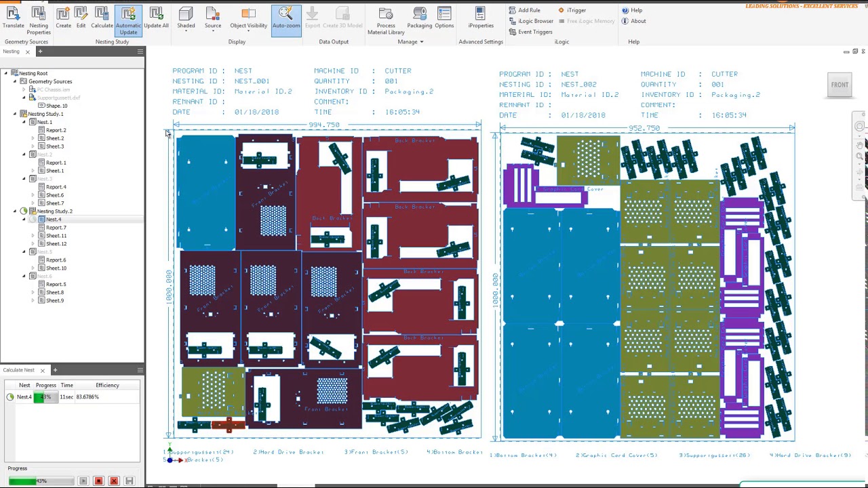Stop the nest calculation with the red square
Image resolution: width=868 pixels, height=488 pixels.
pyautogui.click(x=98, y=481)
